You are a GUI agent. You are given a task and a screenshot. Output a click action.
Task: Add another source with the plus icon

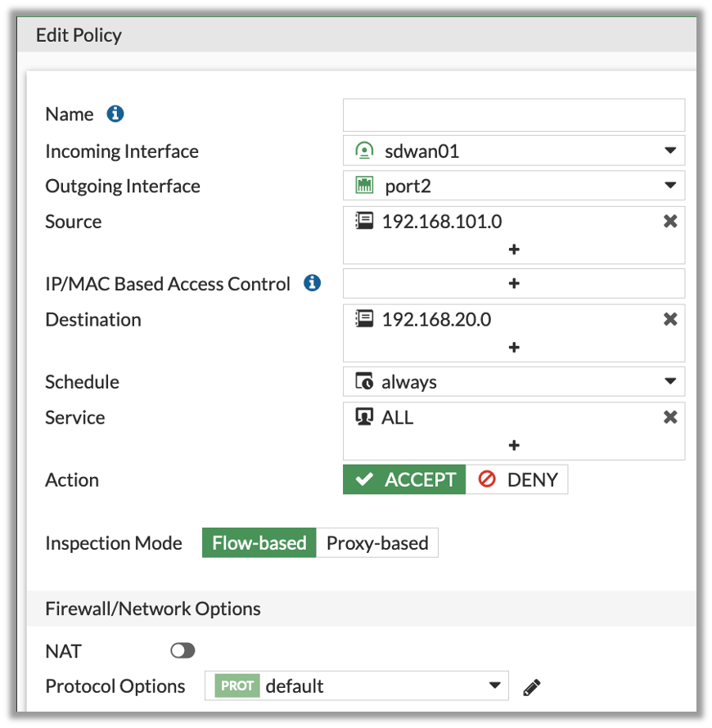coord(514,249)
